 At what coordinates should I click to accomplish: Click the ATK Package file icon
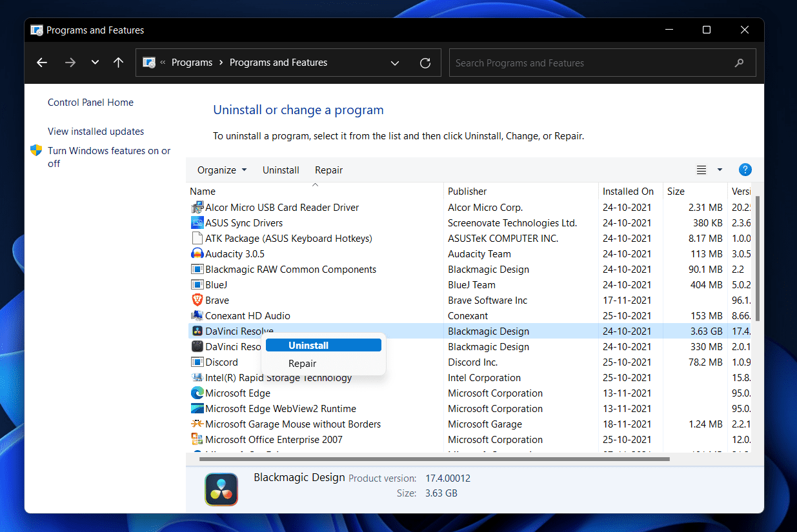197,239
